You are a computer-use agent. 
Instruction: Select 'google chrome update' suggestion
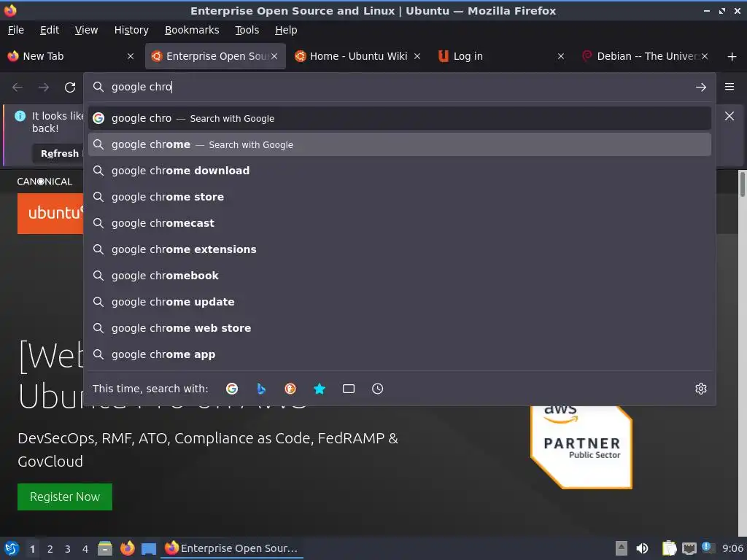[x=400, y=302]
